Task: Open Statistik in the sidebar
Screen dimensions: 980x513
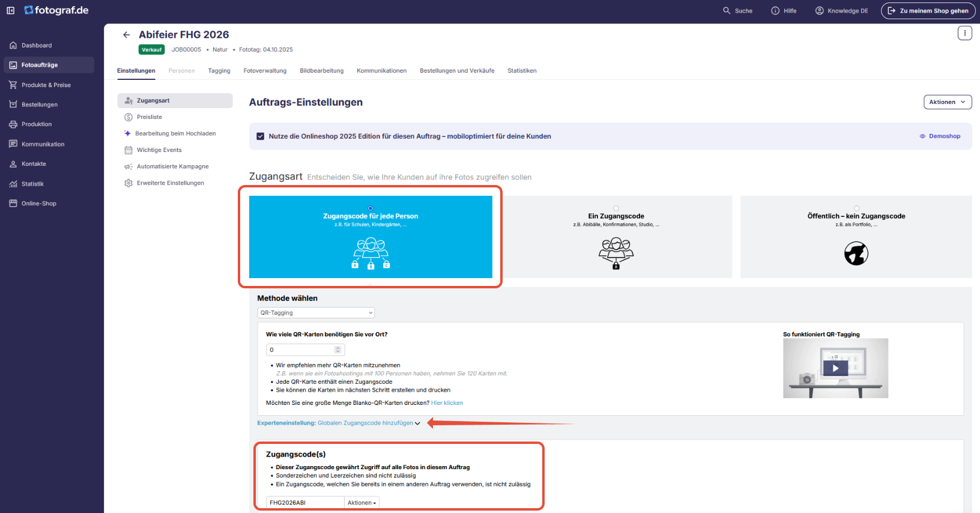Action: point(32,184)
